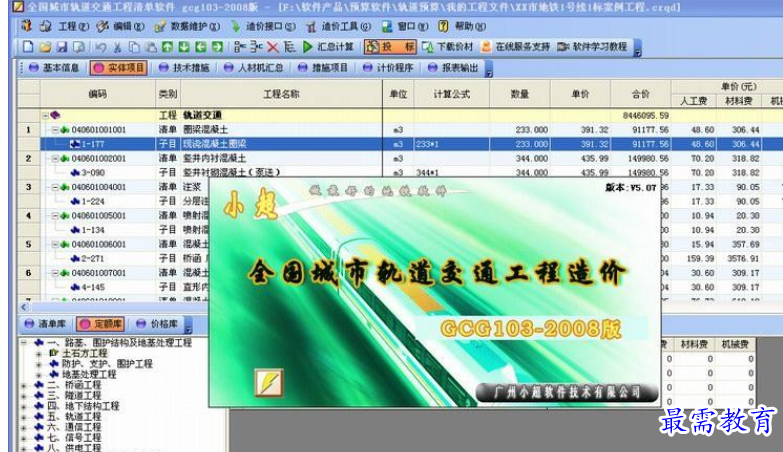
Task: Switch to 基本信息 tab
Action: [54, 68]
